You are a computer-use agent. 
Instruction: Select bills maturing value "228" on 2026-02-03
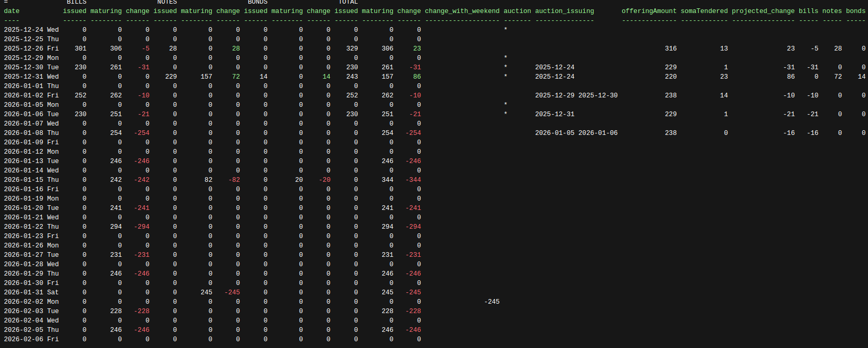tap(116, 311)
